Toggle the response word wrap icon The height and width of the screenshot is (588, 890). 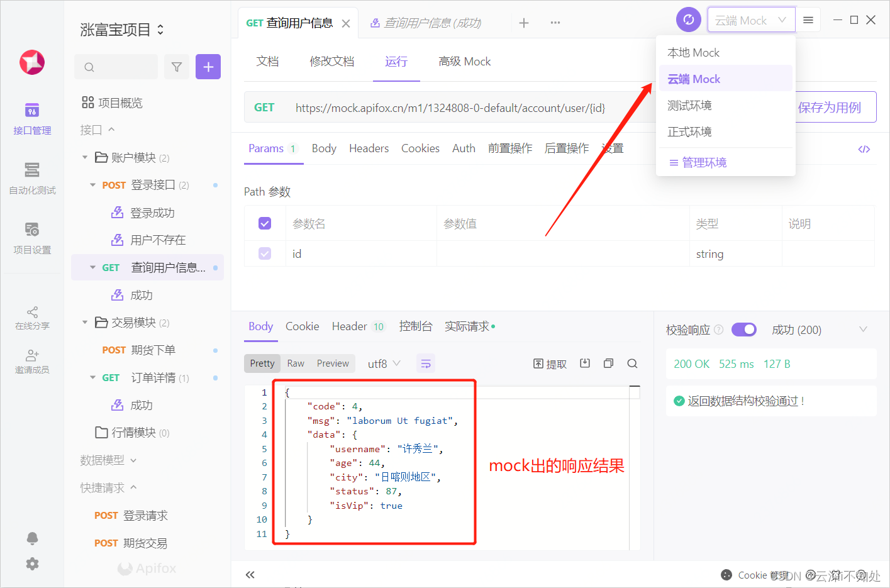426,363
